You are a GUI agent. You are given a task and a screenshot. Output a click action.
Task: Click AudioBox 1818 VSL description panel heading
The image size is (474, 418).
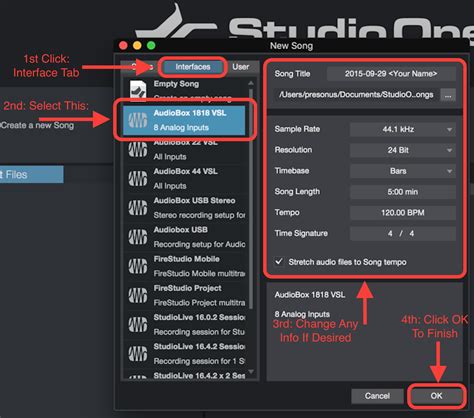(310, 295)
